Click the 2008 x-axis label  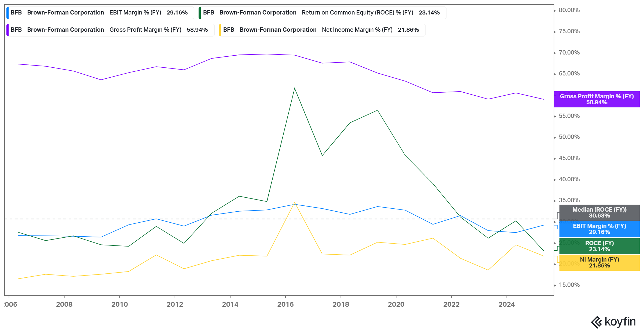[64, 304]
